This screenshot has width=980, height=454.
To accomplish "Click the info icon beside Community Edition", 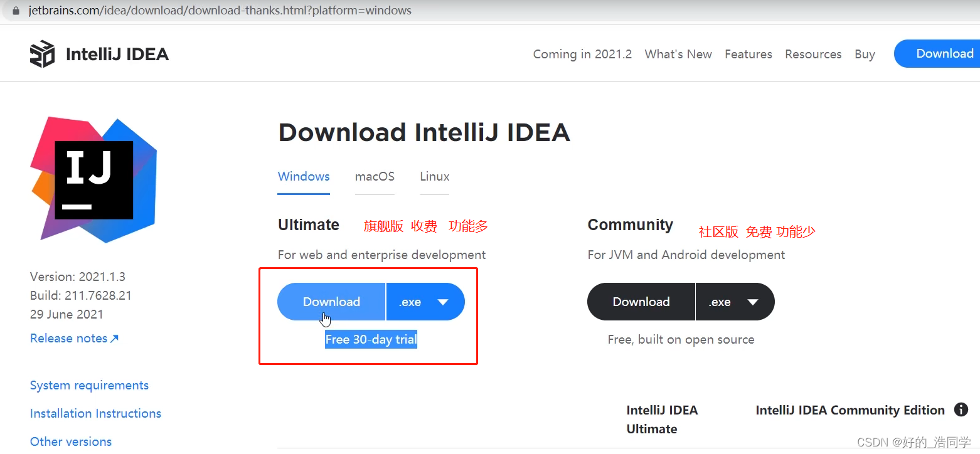I will (961, 410).
